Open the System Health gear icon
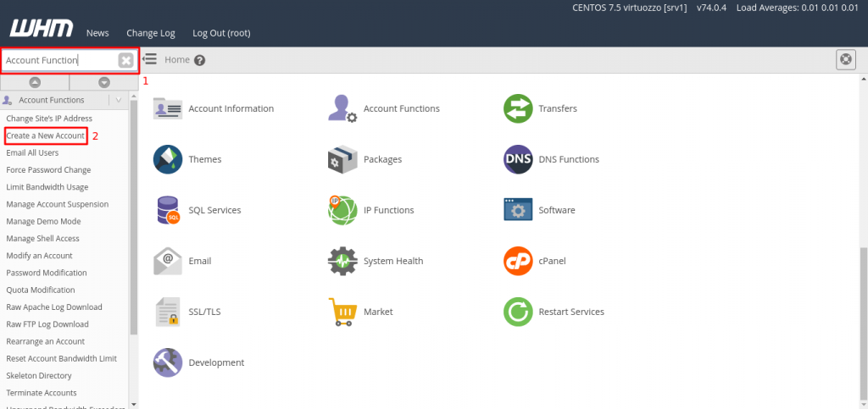This screenshot has height=409, width=868. point(342,262)
